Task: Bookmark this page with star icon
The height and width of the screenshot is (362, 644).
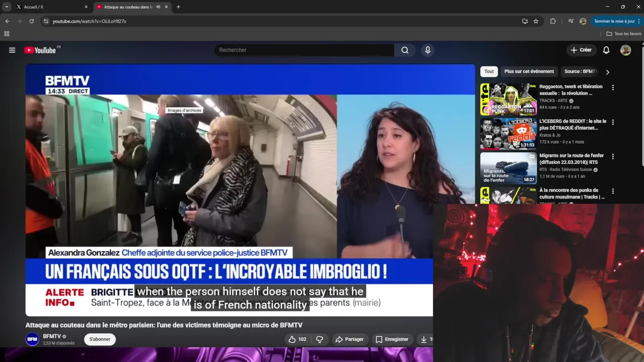Action: [x=536, y=21]
